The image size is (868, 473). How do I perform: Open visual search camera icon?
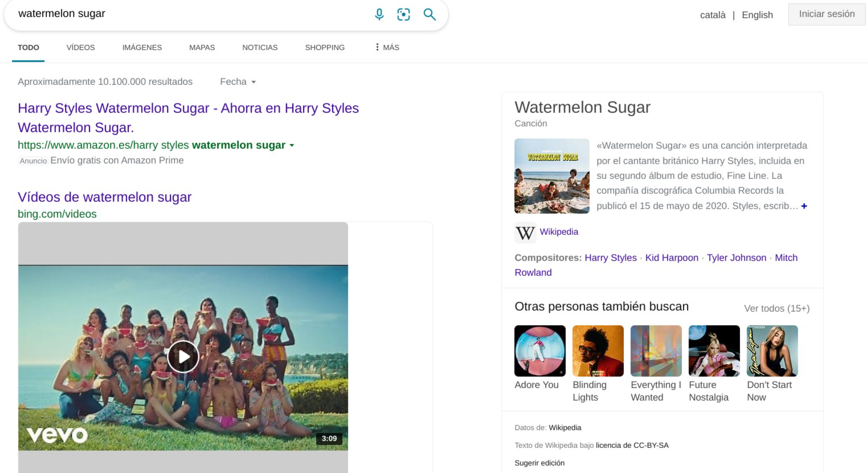403,14
